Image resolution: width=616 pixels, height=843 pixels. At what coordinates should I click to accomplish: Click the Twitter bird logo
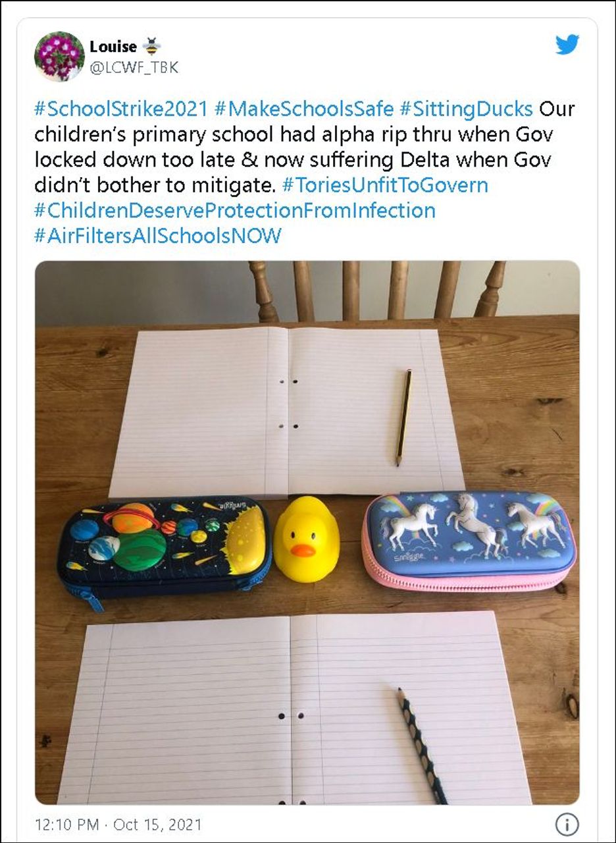567,45
